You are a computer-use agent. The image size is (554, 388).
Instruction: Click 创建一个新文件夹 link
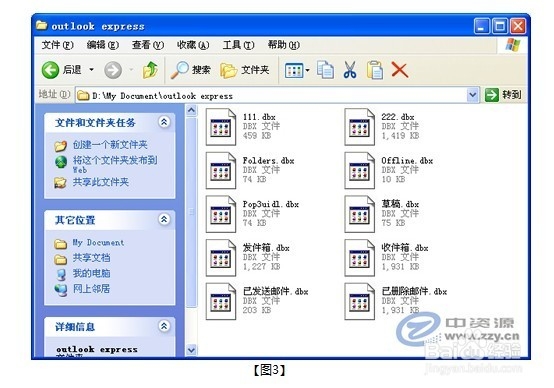click(x=110, y=145)
